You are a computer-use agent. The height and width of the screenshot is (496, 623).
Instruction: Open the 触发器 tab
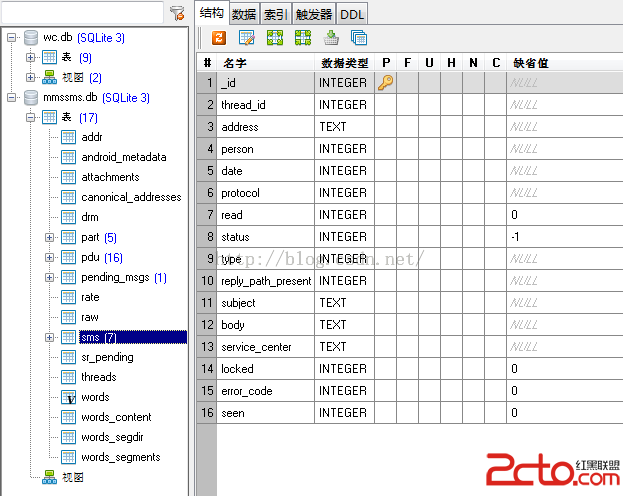click(x=312, y=14)
